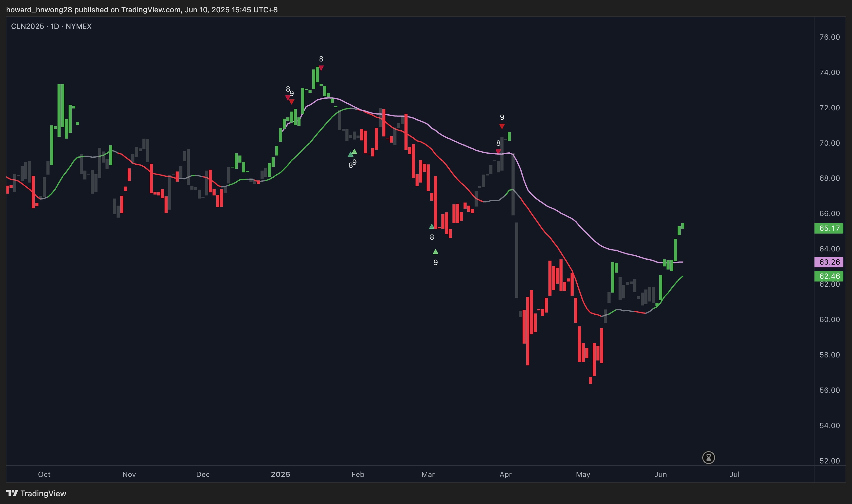Viewport: 852px width, 504px height.
Task: Click the Oct label on the time axis
Action: [x=44, y=474]
